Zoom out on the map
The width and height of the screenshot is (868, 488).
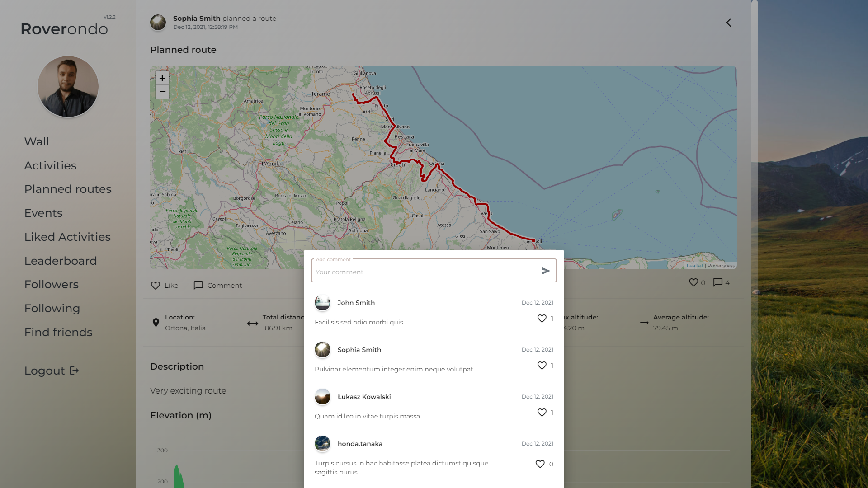[162, 92]
